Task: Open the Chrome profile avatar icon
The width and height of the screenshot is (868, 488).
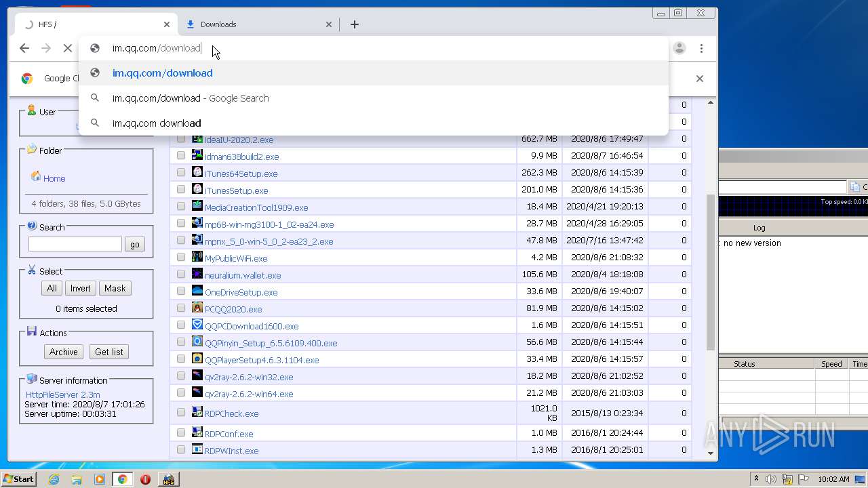Action: (x=679, y=48)
